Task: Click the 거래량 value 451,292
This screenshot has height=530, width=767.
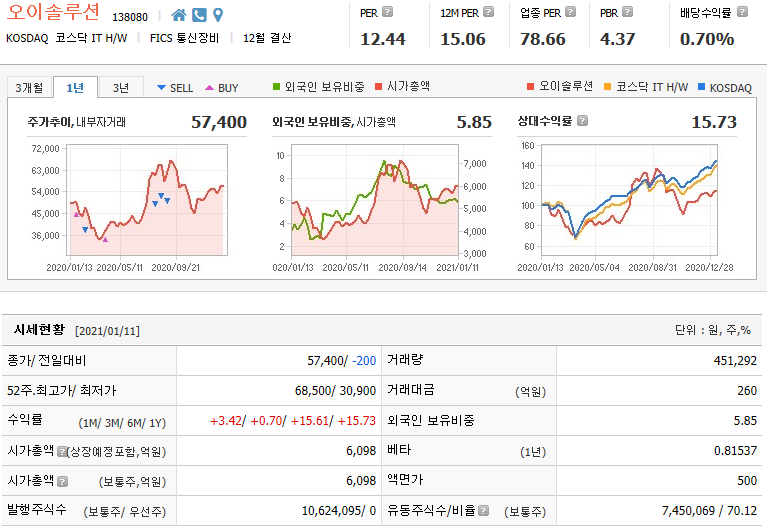Action: pyautogui.click(x=735, y=361)
